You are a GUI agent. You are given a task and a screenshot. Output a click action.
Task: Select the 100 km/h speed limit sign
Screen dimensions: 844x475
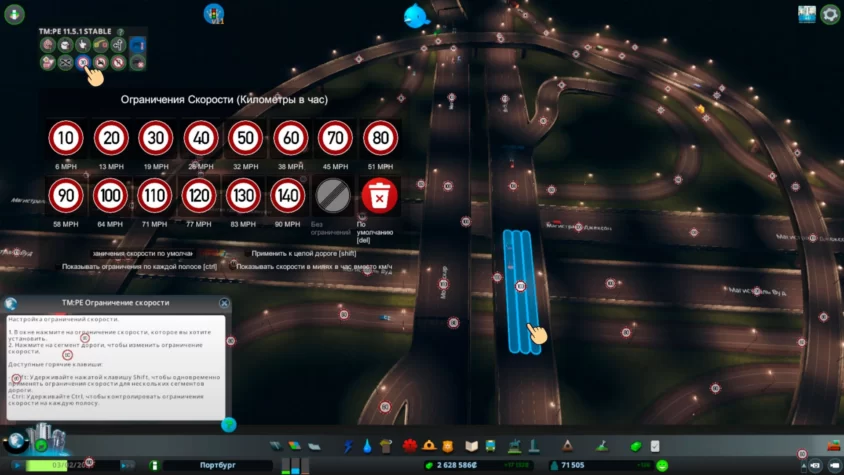tap(110, 195)
